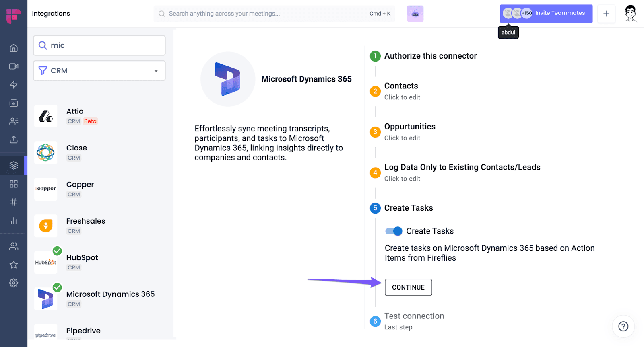The width and height of the screenshot is (644, 347).
Task: Open the Analytics bar chart icon
Action: click(14, 220)
